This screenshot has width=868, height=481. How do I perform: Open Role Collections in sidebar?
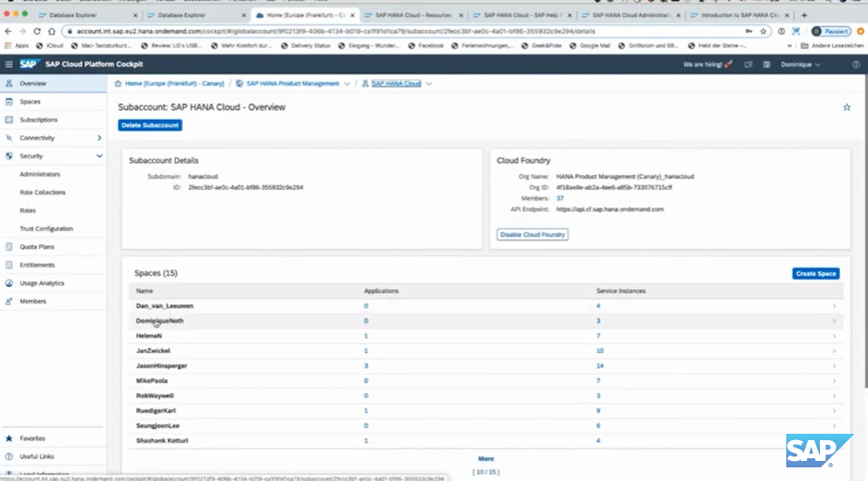click(x=43, y=192)
